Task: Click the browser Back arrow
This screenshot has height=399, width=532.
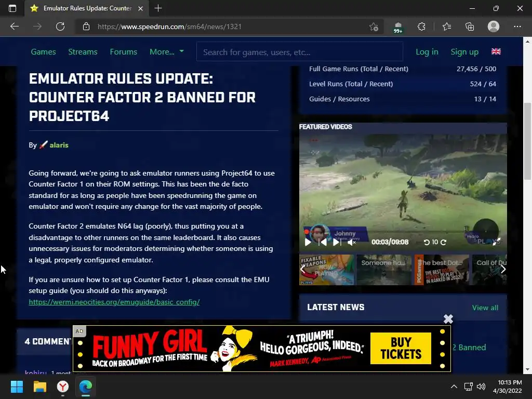Action: (x=15, y=26)
